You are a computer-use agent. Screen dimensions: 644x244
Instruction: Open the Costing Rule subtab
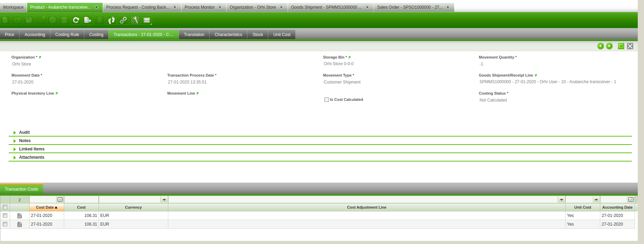click(x=67, y=35)
